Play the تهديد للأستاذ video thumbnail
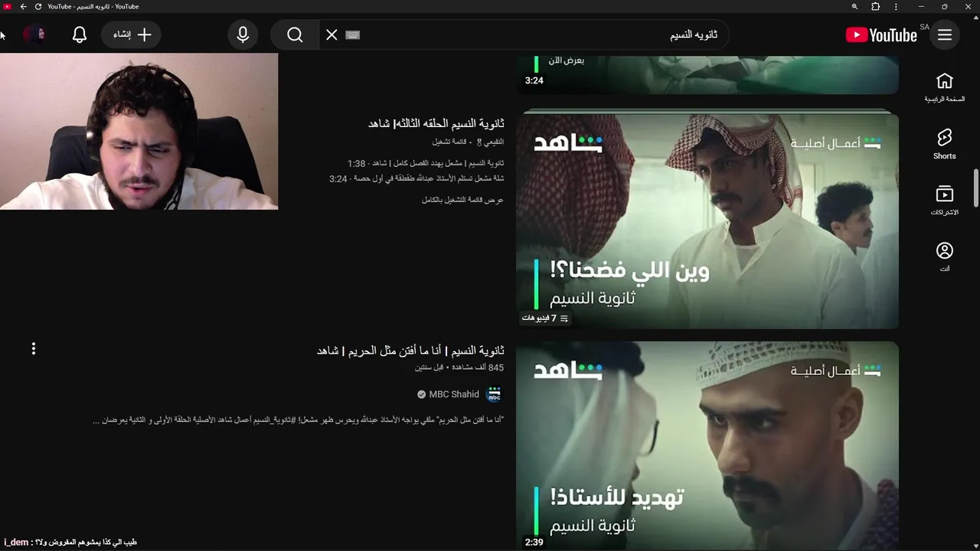The image size is (980, 551). pos(707,445)
